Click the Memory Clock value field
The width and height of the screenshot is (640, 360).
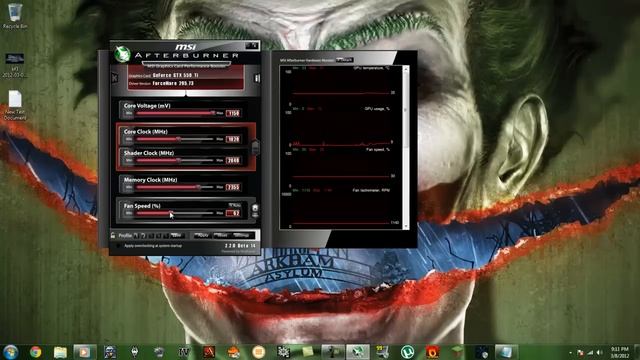(x=233, y=187)
